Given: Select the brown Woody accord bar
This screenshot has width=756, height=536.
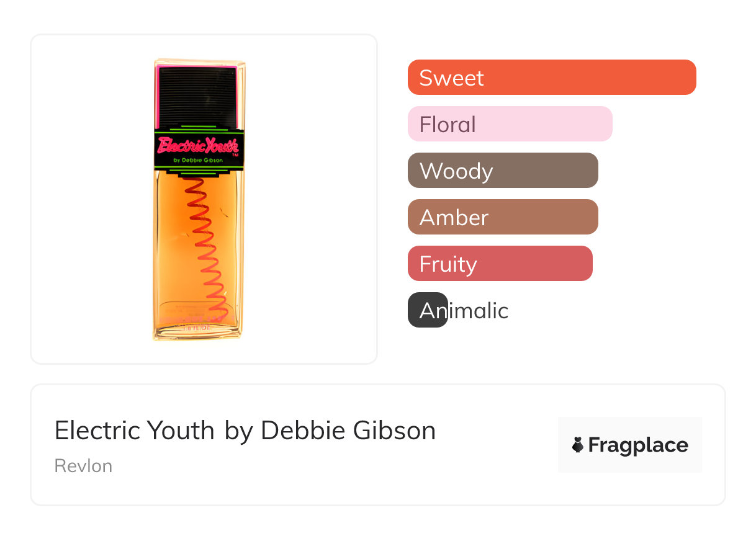Looking at the screenshot, I should (502, 171).
